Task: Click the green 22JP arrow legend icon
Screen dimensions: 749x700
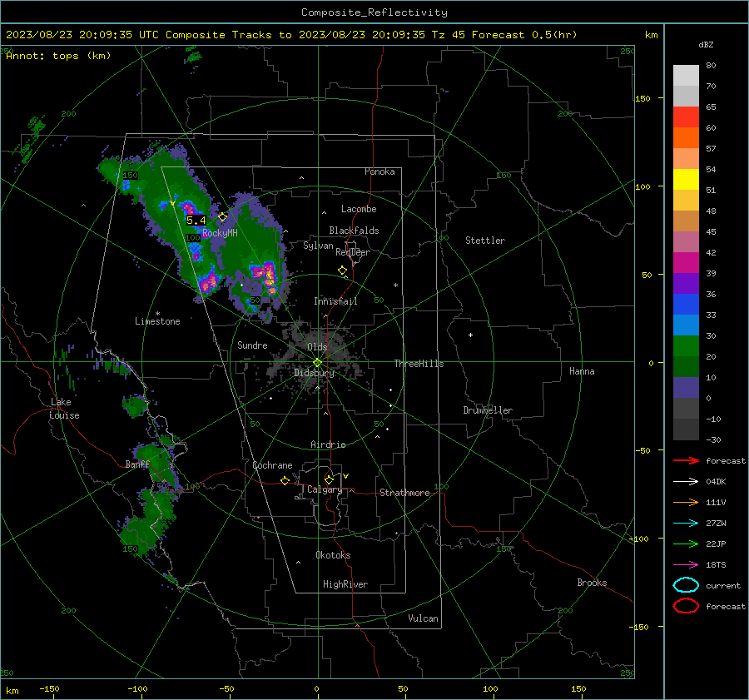Action: click(686, 544)
